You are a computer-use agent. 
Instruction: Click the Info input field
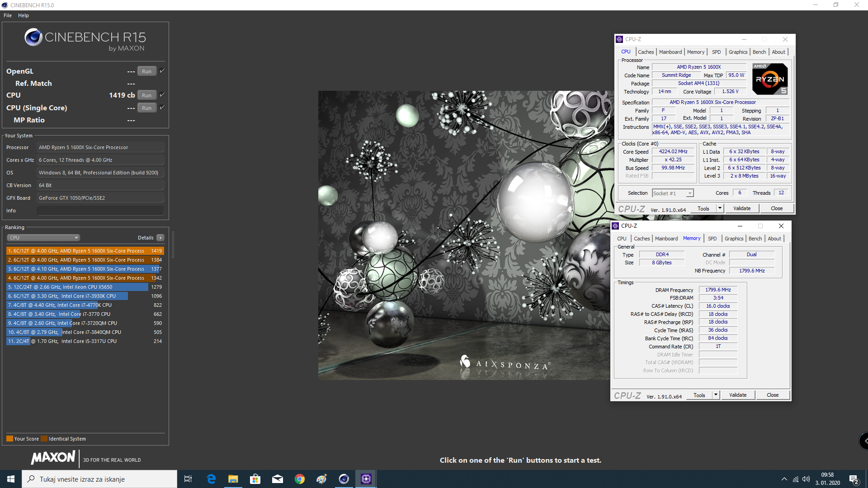point(100,211)
